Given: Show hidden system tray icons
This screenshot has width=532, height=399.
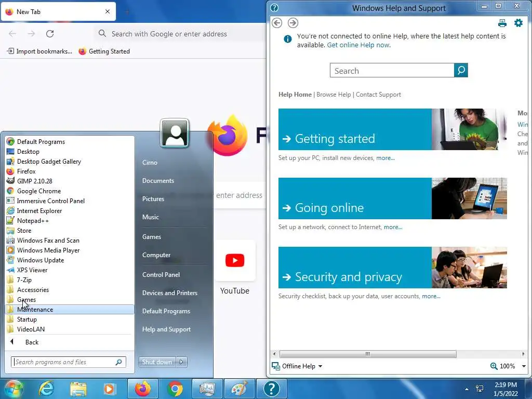Looking at the screenshot, I should 467,389.
